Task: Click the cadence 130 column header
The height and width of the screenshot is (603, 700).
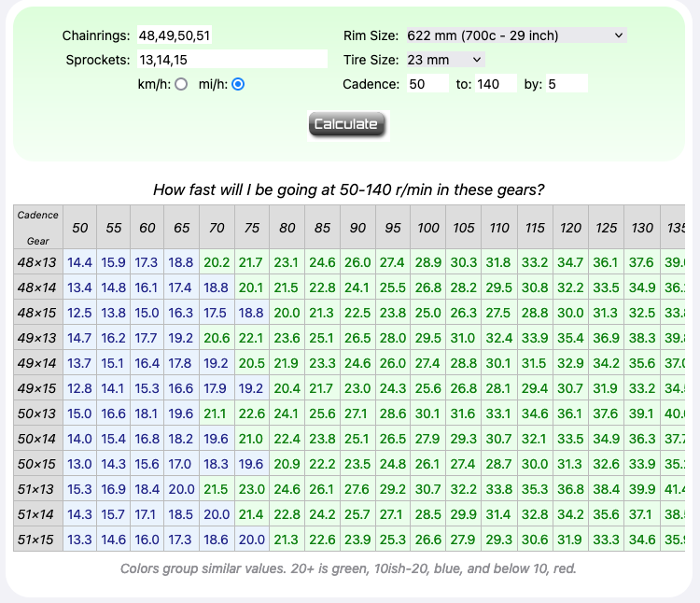Action: 642,228
